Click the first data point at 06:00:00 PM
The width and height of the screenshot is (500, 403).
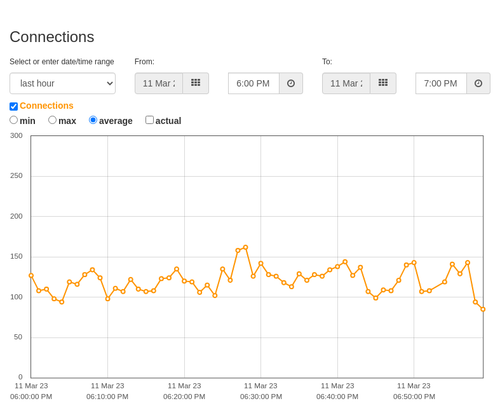coord(31,276)
